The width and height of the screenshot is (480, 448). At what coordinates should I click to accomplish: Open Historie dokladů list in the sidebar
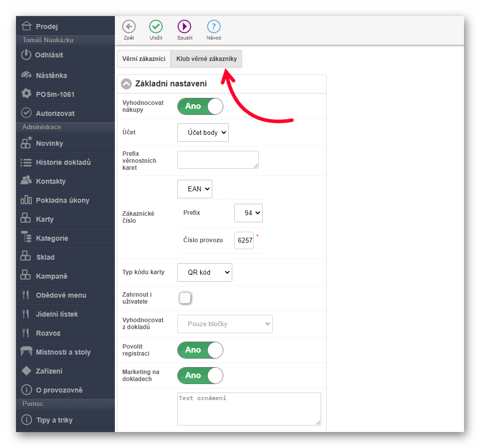coord(63,162)
